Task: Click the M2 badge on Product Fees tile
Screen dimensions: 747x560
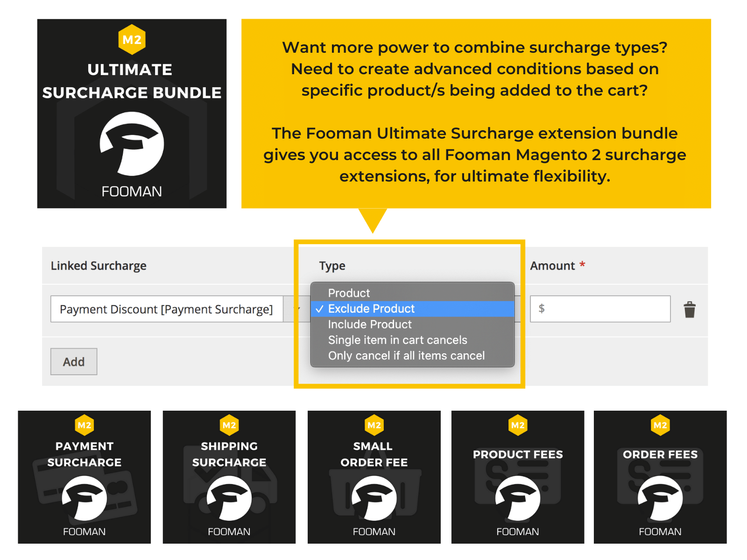Action: (x=518, y=425)
